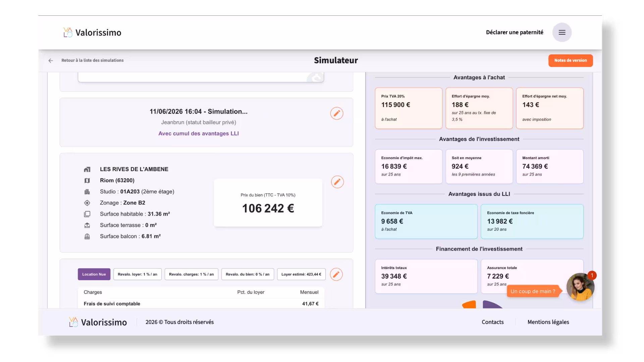Click the map icon next to Riom
This screenshot has height=362, width=644.
tap(87, 181)
